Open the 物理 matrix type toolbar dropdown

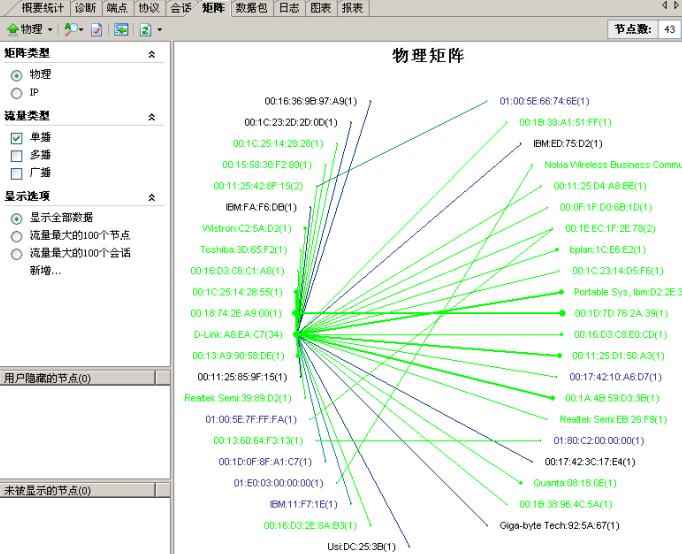pyautogui.click(x=29, y=30)
